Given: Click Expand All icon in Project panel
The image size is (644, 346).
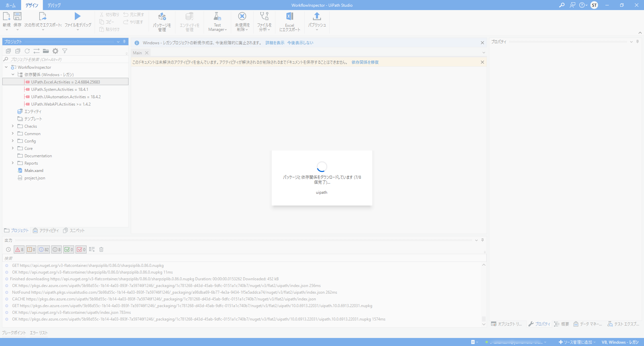Looking at the screenshot, I should tap(8, 51).
